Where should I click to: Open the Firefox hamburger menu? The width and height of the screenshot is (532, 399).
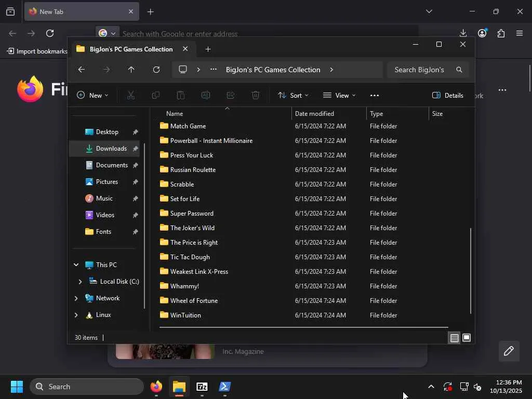click(520, 33)
